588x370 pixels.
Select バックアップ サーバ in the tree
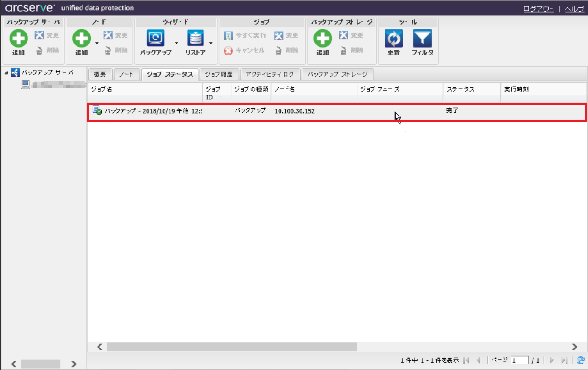[x=48, y=72]
